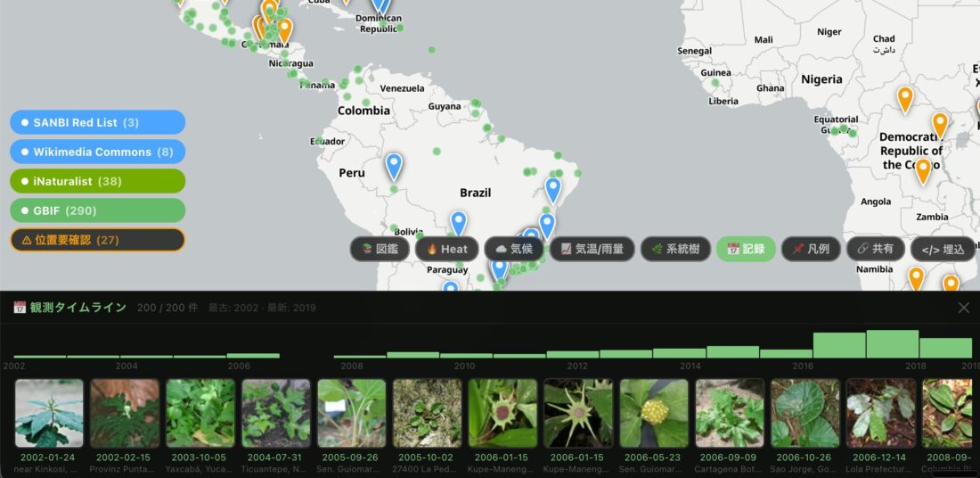The height and width of the screenshot is (478, 980).
Task: Click the blue map pin in Peru
Action: click(x=394, y=166)
